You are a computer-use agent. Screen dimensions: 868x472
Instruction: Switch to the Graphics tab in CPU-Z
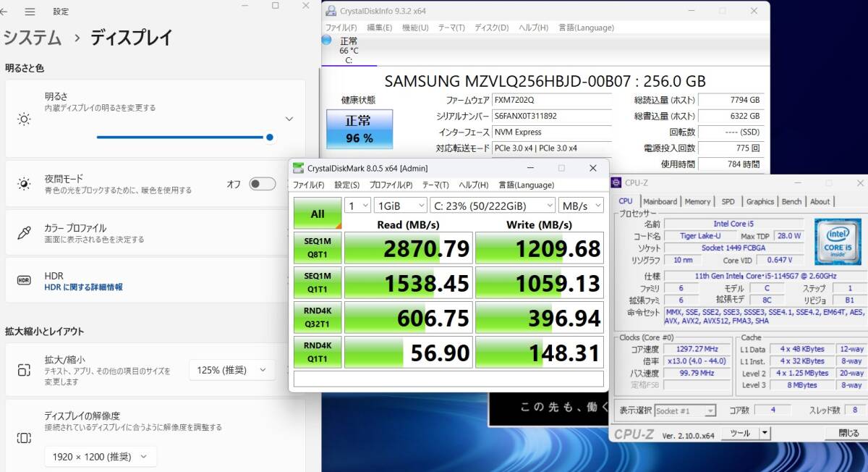[759, 201]
